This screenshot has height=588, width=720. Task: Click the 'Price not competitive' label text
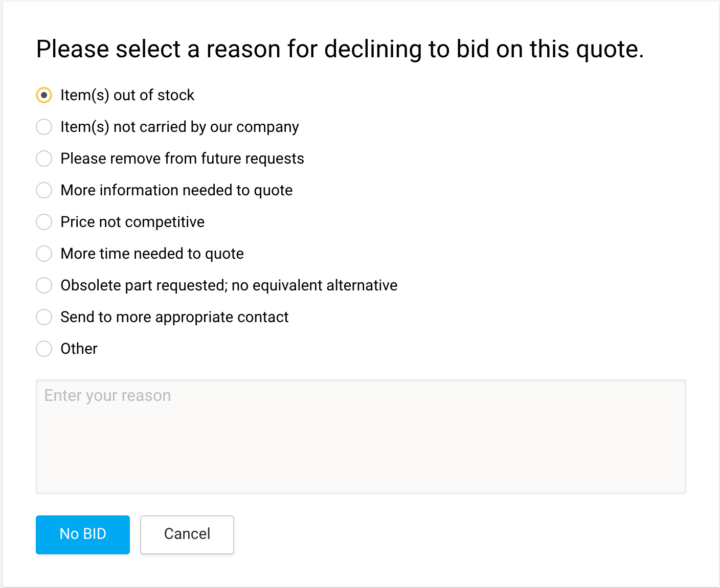(x=132, y=222)
